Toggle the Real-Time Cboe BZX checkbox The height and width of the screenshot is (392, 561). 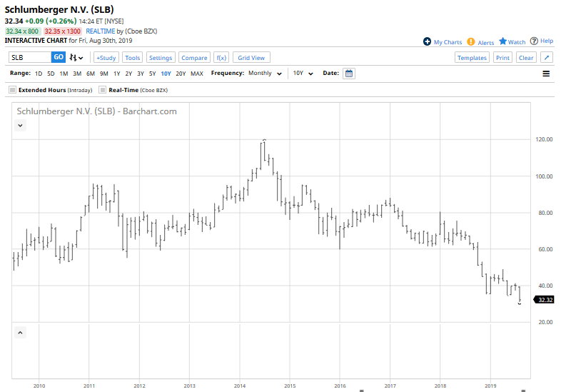click(103, 90)
